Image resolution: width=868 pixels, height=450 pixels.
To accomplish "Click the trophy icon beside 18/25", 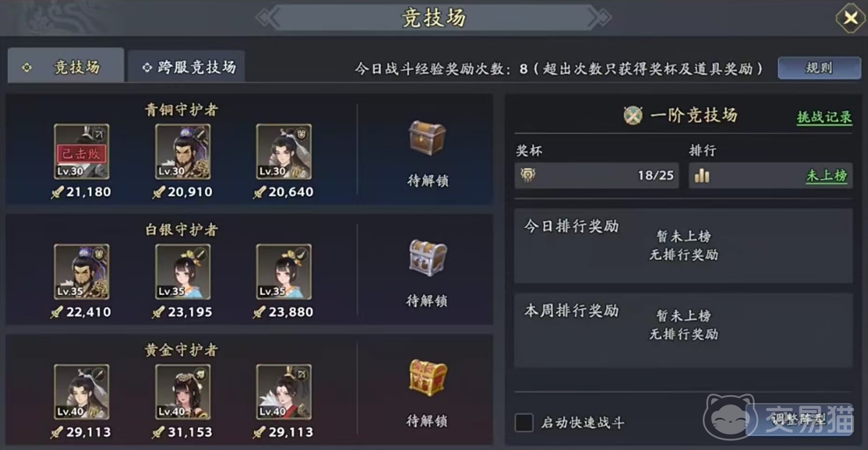I will click(x=528, y=175).
